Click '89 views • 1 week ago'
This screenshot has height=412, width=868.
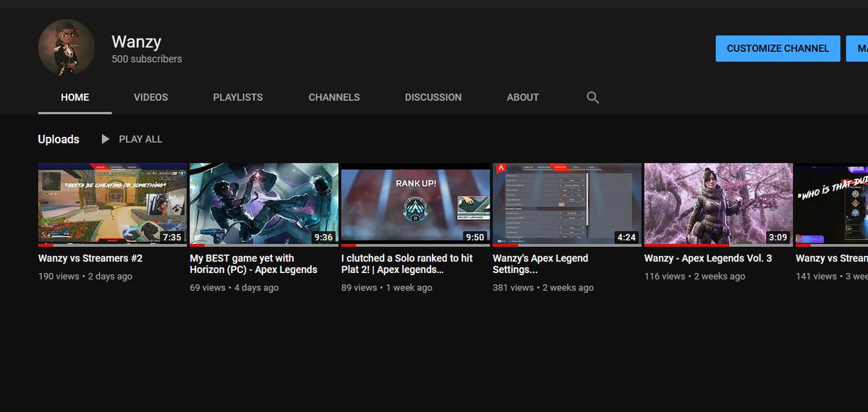387,288
